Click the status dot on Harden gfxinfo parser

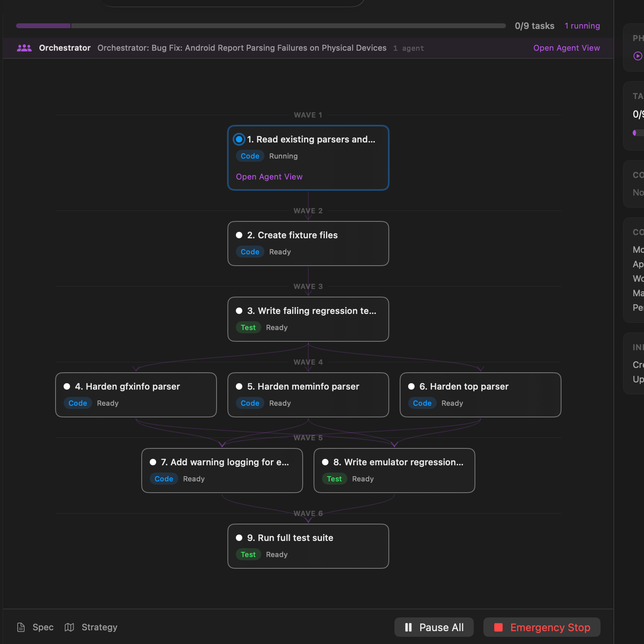coord(67,386)
